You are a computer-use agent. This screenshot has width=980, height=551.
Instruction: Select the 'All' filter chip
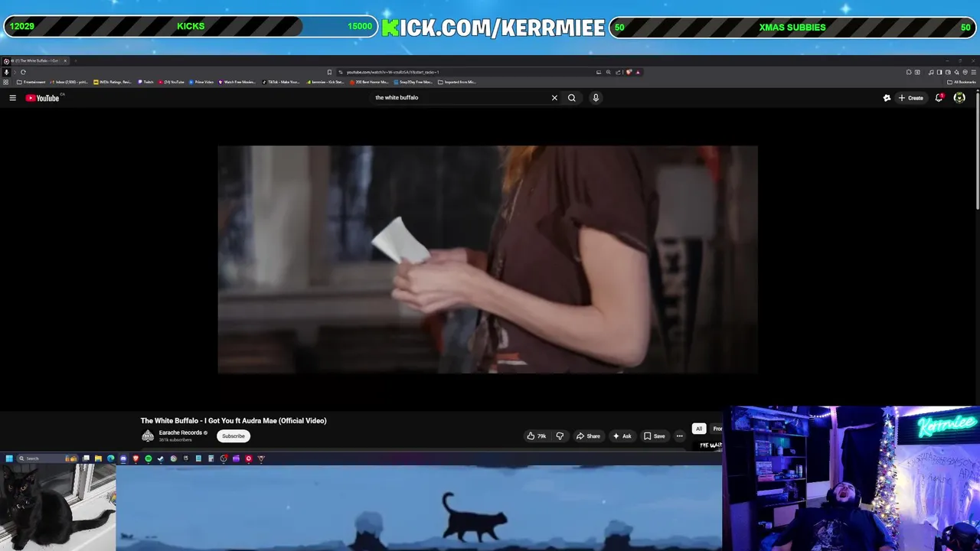[x=698, y=429]
